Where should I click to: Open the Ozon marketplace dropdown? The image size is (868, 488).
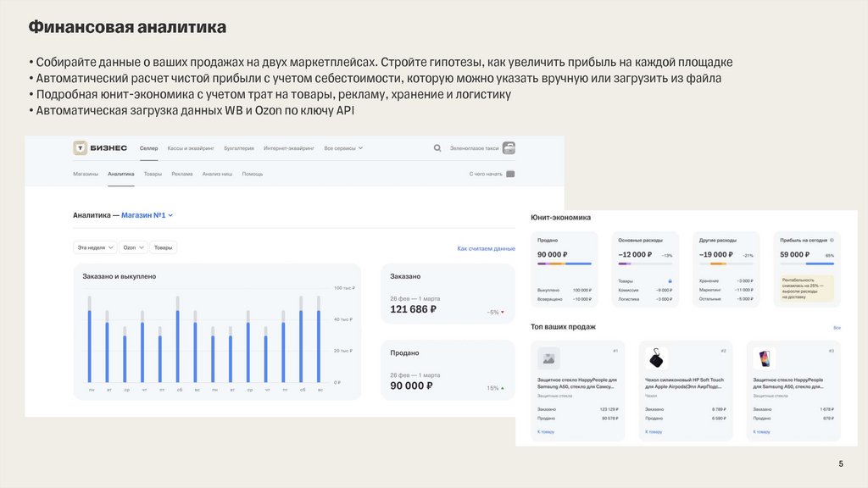coord(133,247)
